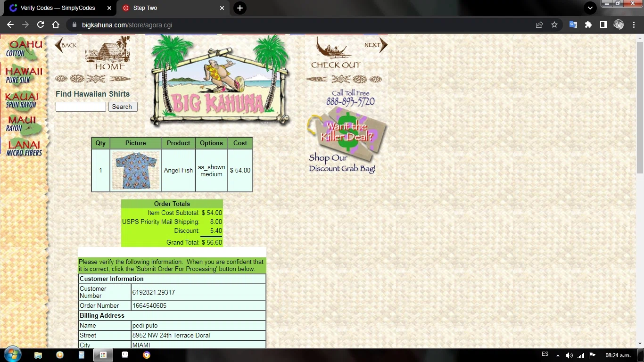Bookmark this page with the star icon
644x362 pixels.
(x=554, y=25)
